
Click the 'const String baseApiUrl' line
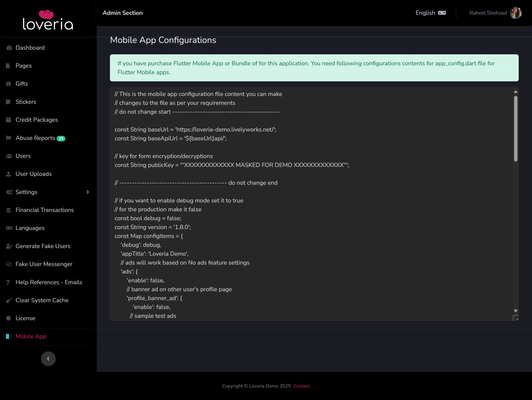pos(171,139)
